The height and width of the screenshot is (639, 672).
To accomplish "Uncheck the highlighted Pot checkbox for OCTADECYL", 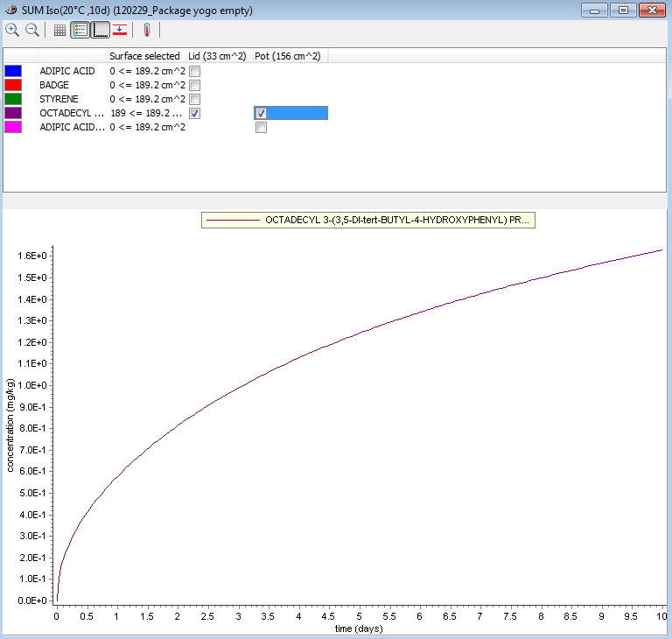I will click(x=261, y=113).
